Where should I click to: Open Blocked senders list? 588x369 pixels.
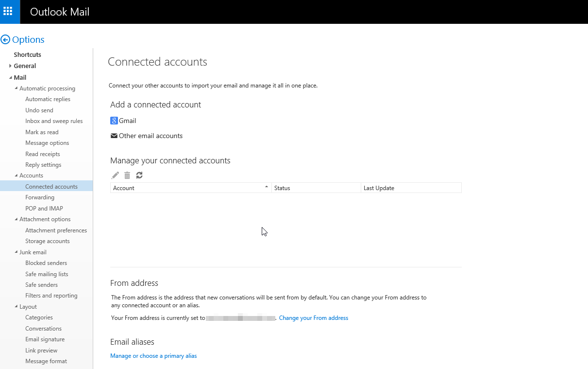[x=46, y=263]
